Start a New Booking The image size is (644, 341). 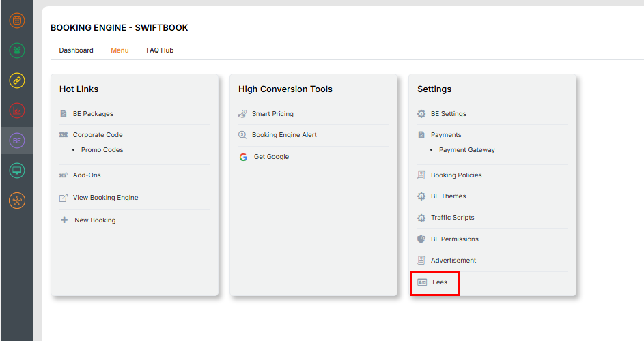click(95, 220)
